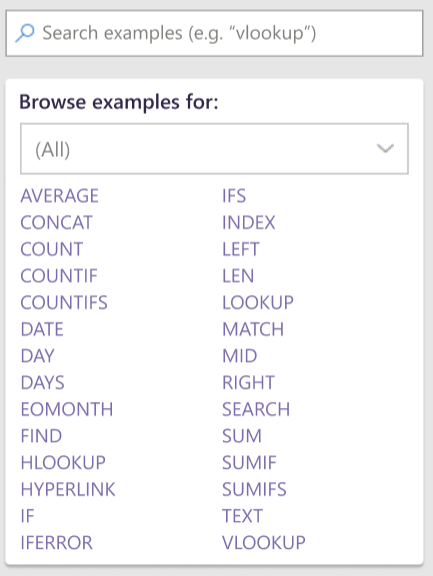Select the RIGHT function link
This screenshot has width=433, height=576.
[x=249, y=382]
